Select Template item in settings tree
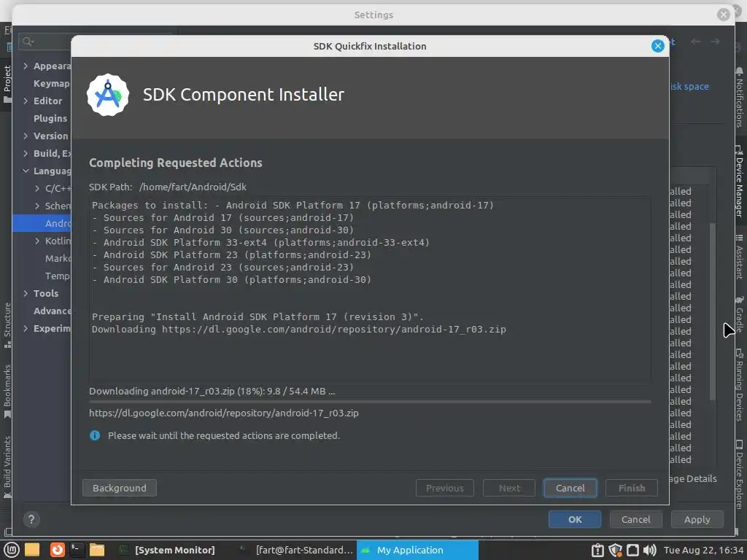The image size is (747, 560). (x=58, y=276)
